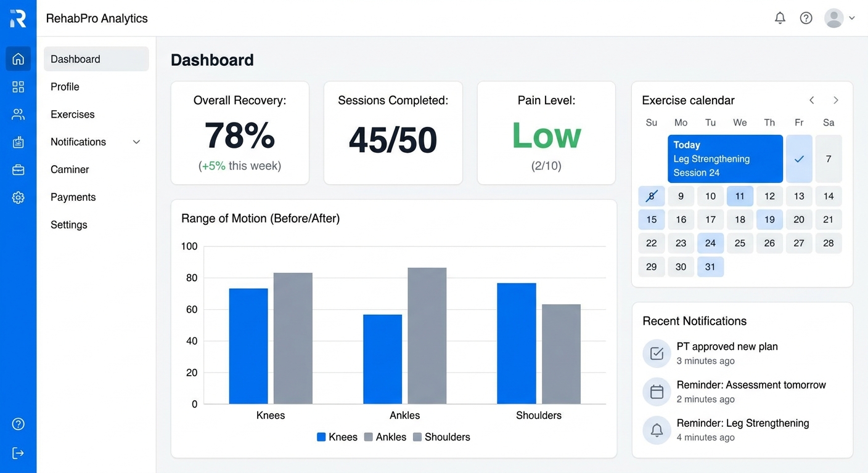Click the RehabPro logo icon
This screenshot has height=473, width=868.
point(18,18)
